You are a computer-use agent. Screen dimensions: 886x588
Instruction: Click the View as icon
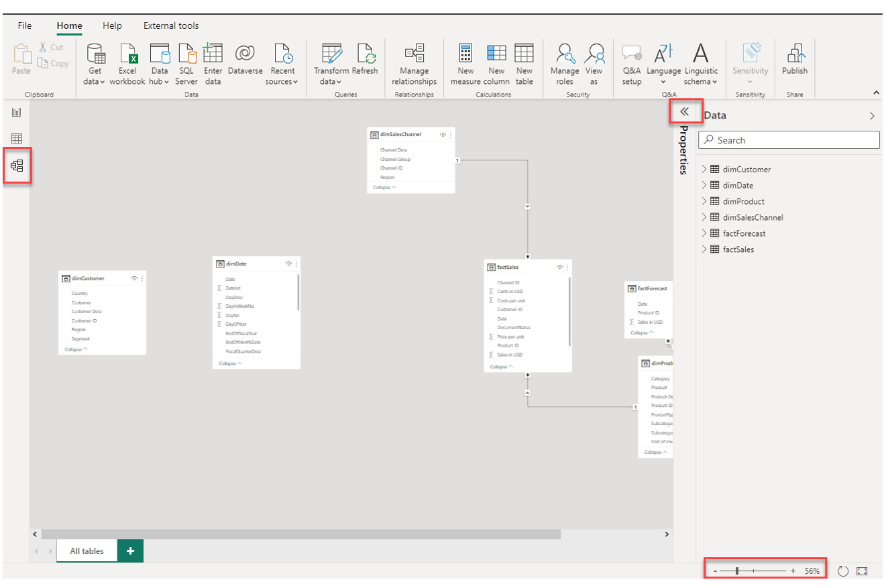[594, 53]
